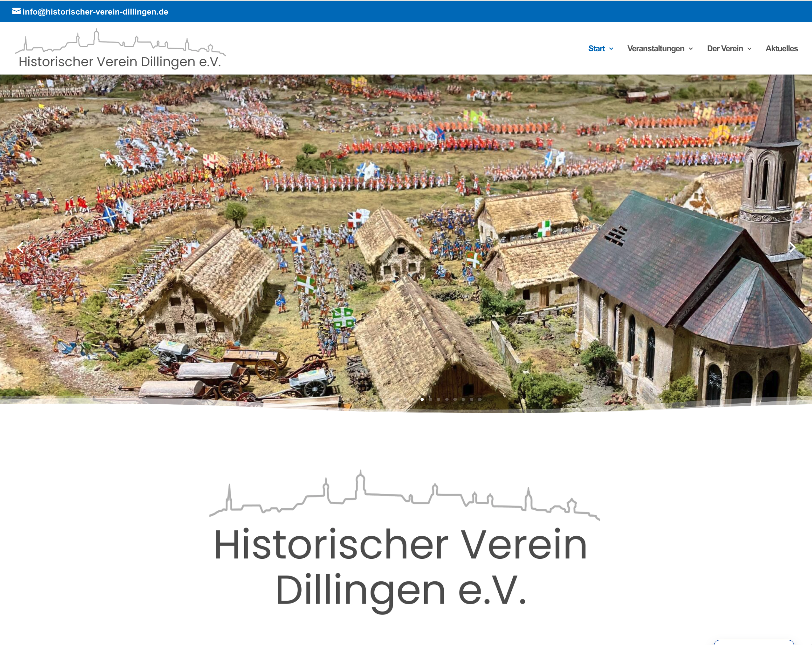Click the highlighted white slider dot
The image size is (812, 645).
(422, 399)
